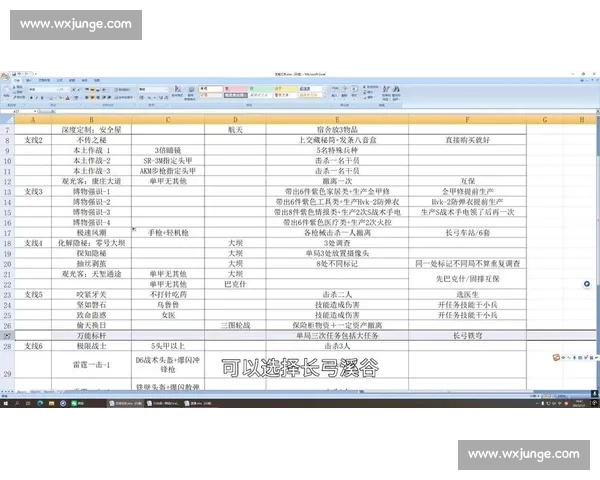Select the Format Painter brush
Screen dimensions: 600x480
[14, 97]
